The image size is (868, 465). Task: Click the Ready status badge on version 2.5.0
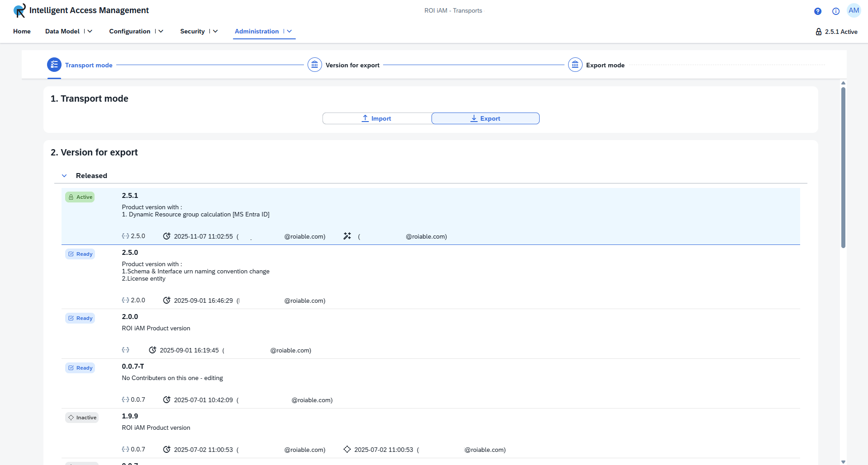[80, 254]
